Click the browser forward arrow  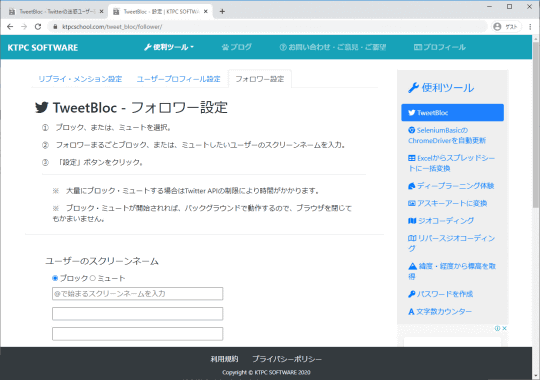24,27
